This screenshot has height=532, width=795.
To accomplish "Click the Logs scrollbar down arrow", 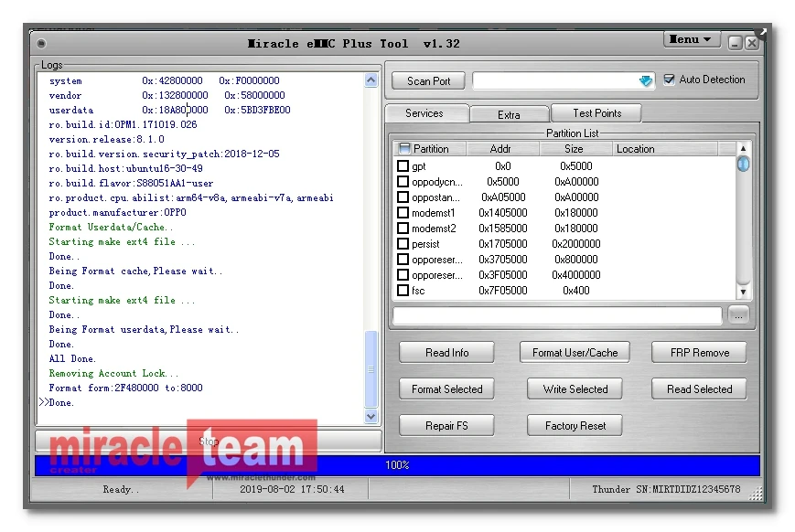I will click(x=371, y=416).
